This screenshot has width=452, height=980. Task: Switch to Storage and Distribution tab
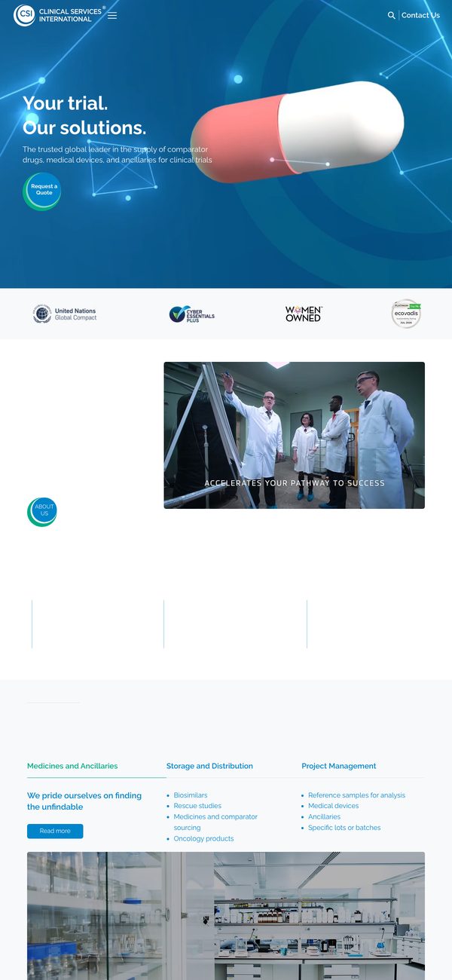click(x=209, y=766)
